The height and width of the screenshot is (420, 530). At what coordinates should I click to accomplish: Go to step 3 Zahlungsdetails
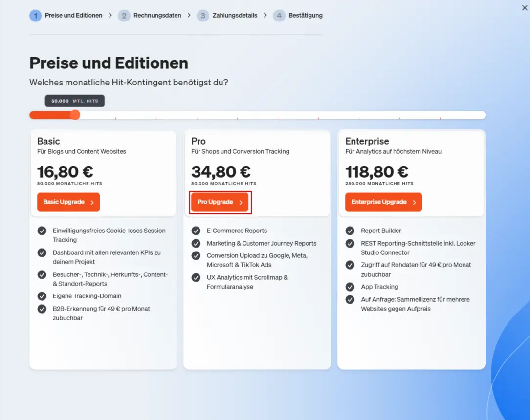[227, 16]
